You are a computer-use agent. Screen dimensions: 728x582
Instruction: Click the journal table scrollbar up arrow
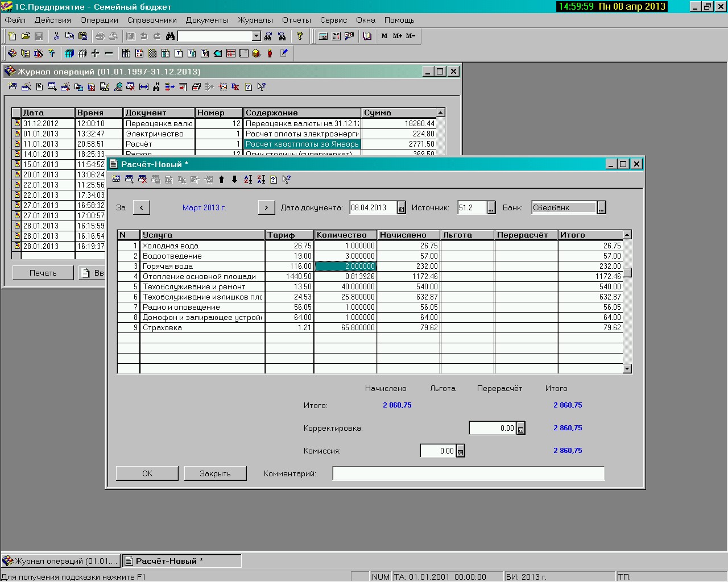[x=440, y=113]
